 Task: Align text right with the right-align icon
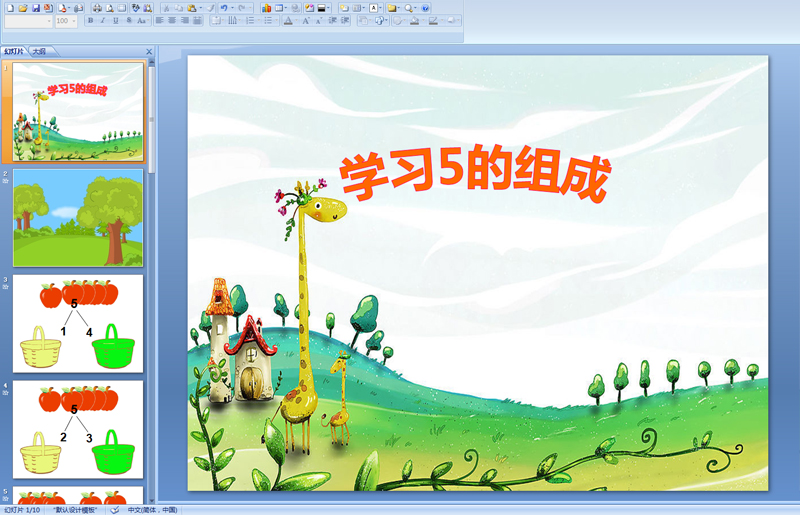(x=184, y=20)
